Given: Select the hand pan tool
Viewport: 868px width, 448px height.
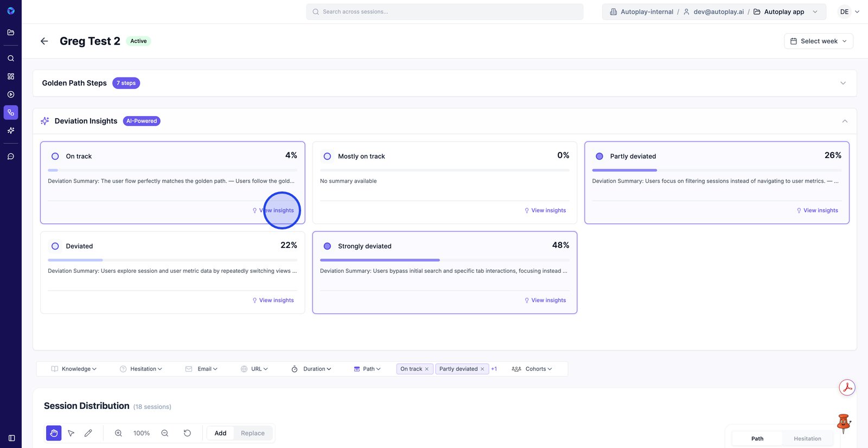Looking at the screenshot, I should tap(54, 433).
